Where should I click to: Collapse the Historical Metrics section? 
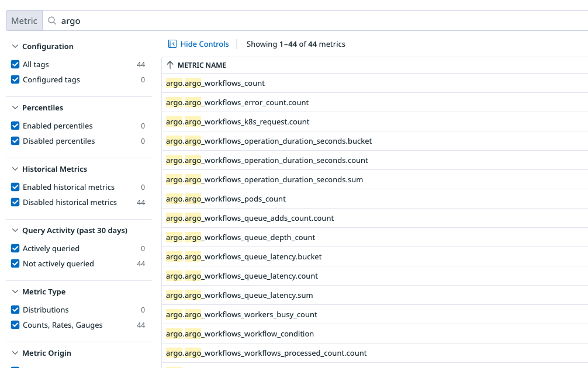pyautogui.click(x=15, y=169)
